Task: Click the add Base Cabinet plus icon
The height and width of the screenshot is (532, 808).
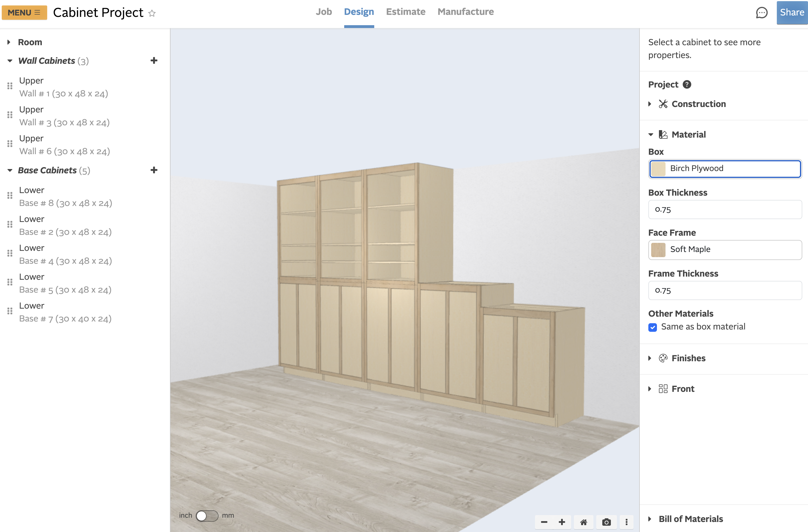Action: coord(154,170)
